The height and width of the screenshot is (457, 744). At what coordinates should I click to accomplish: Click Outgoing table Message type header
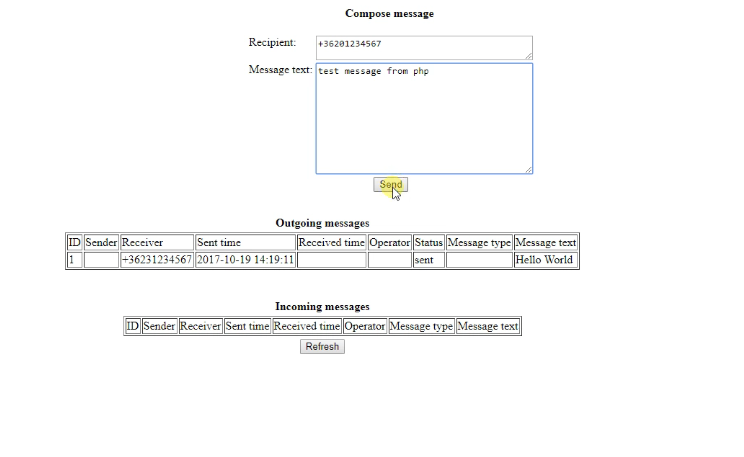pos(479,242)
